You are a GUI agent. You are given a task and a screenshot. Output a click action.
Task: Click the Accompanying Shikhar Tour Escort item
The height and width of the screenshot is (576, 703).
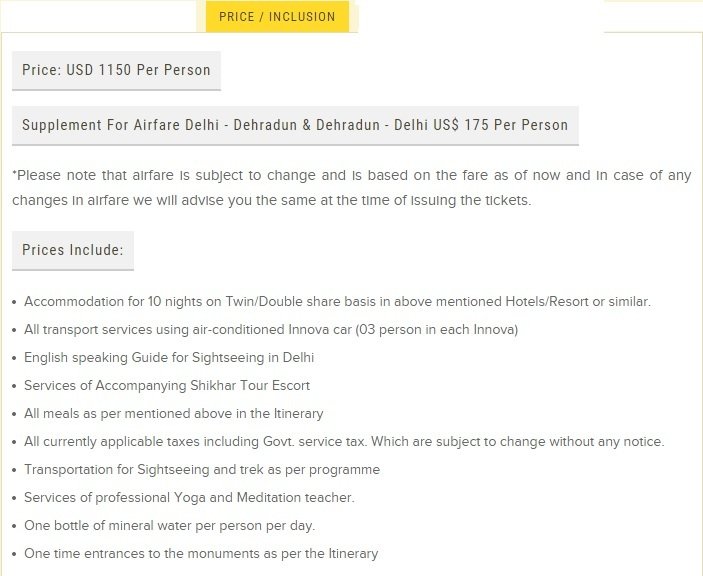click(x=167, y=385)
